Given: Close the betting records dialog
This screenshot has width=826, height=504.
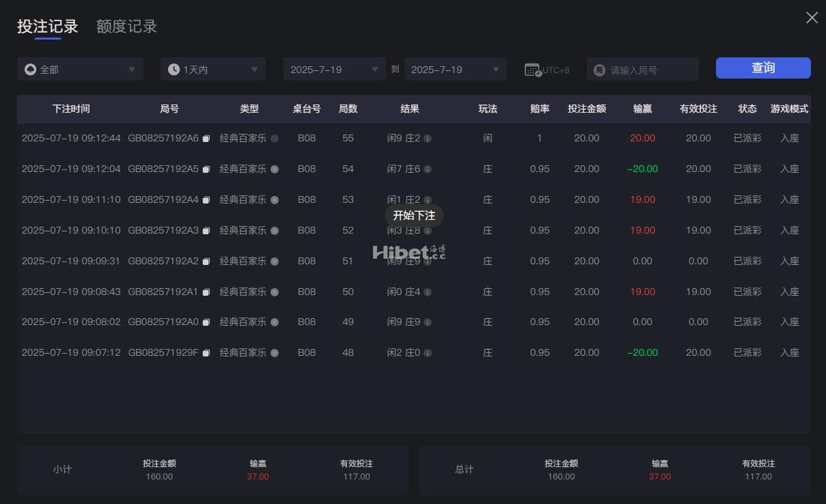Looking at the screenshot, I should click(812, 18).
